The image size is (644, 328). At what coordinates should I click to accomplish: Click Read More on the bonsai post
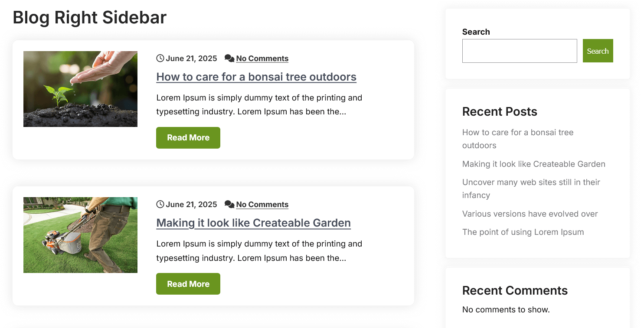click(188, 137)
